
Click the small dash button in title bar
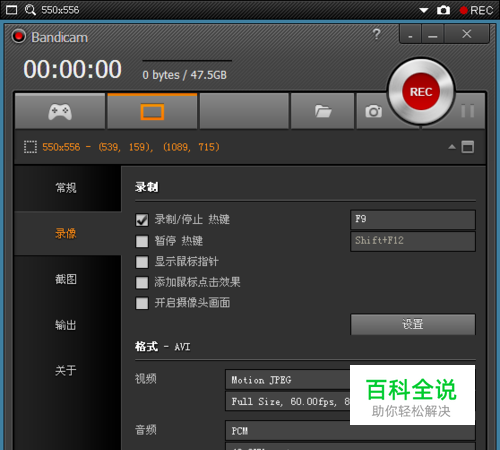click(410, 34)
